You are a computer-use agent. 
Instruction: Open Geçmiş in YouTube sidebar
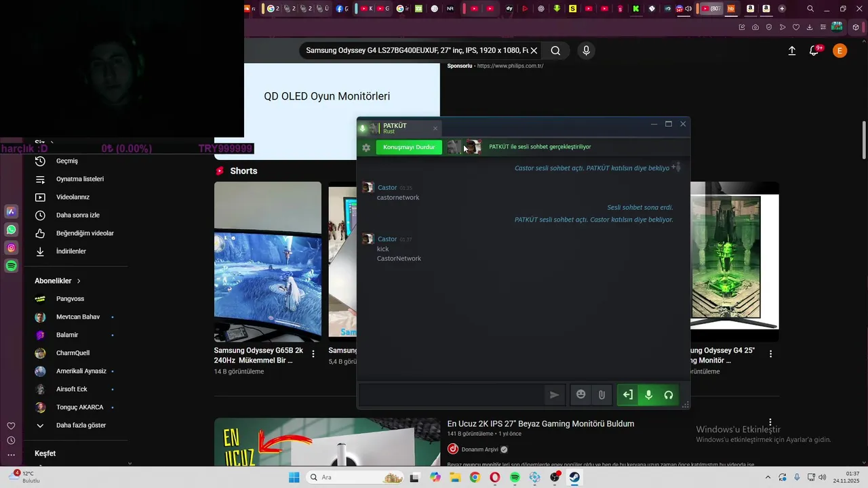66,161
